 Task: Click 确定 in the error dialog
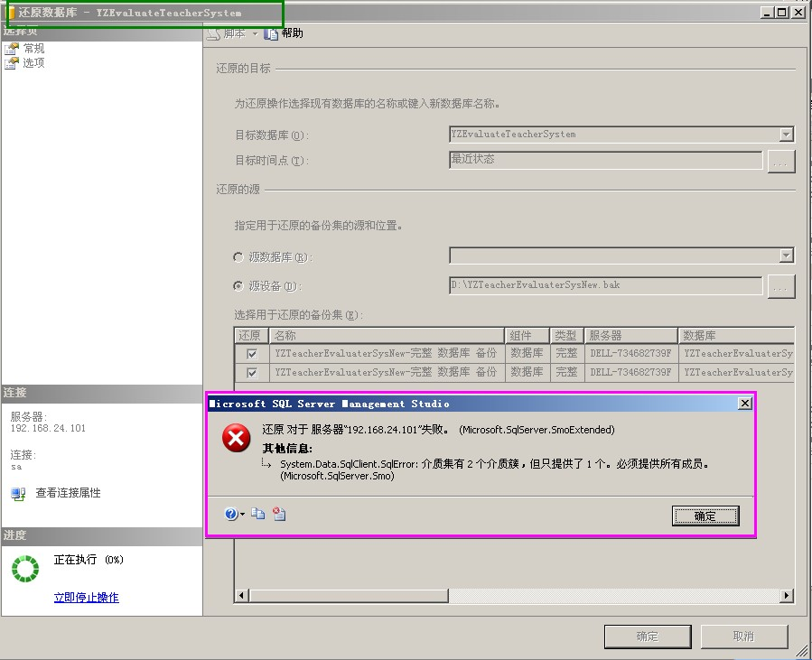click(x=705, y=516)
